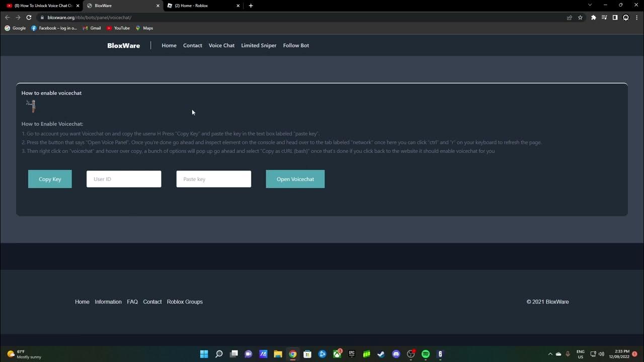Image resolution: width=644 pixels, height=362 pixels.
Task: Open the Rainbow Six taskbar icon
Action: 440,354
